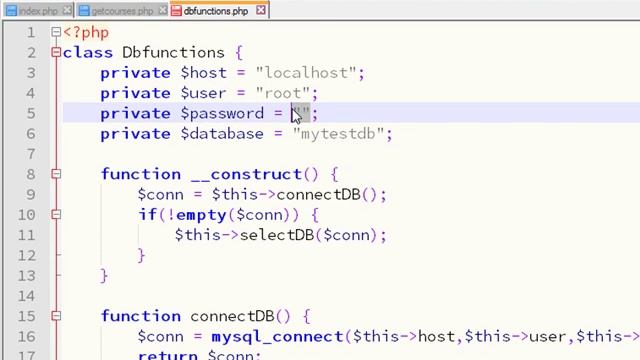Click line number 16 in margin
Screen dimensions: 640x360
[26, 337]
